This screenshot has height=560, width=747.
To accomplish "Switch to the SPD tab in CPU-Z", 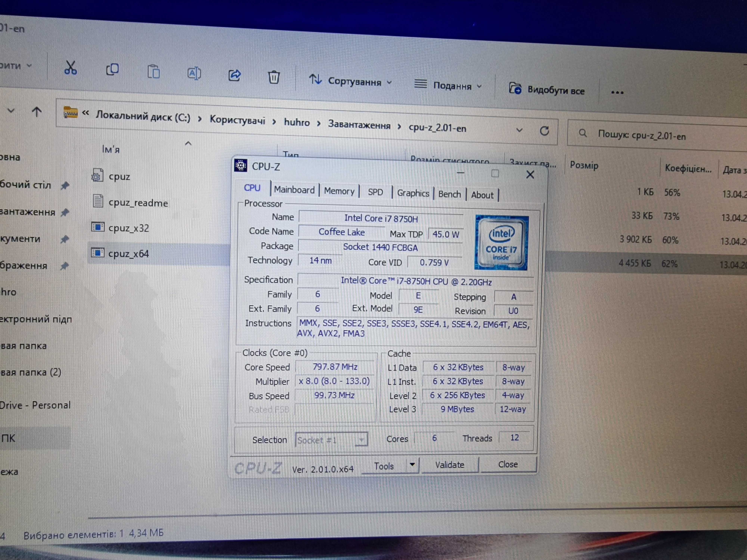I will 375,192.
